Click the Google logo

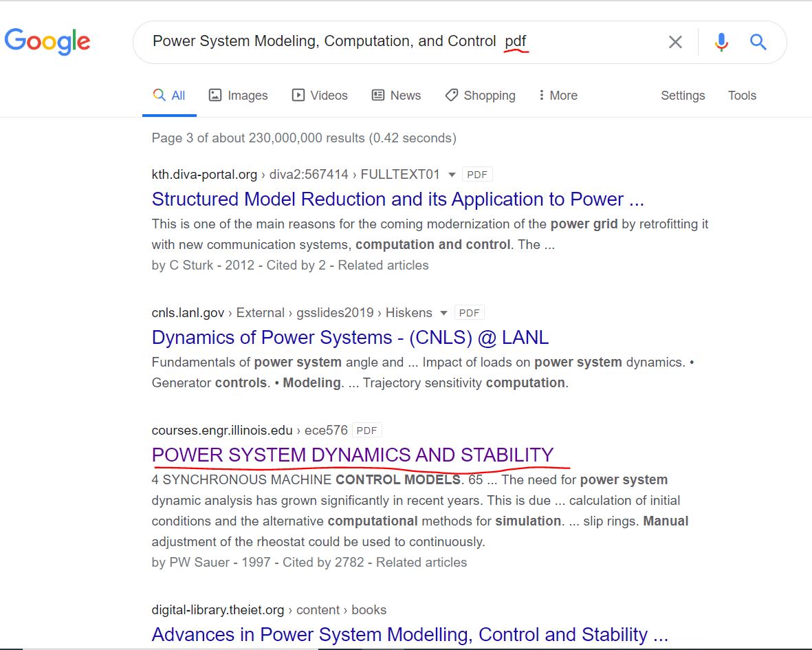click(x=47, y=41)
